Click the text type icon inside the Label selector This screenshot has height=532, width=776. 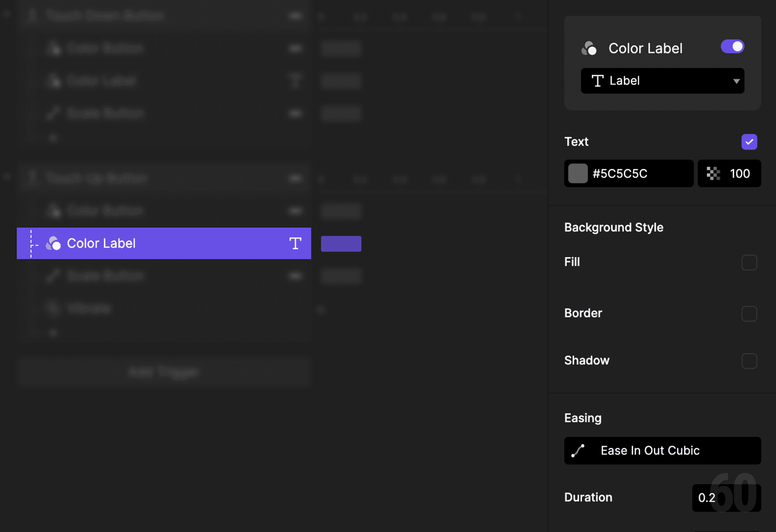[x=598, y=81]
